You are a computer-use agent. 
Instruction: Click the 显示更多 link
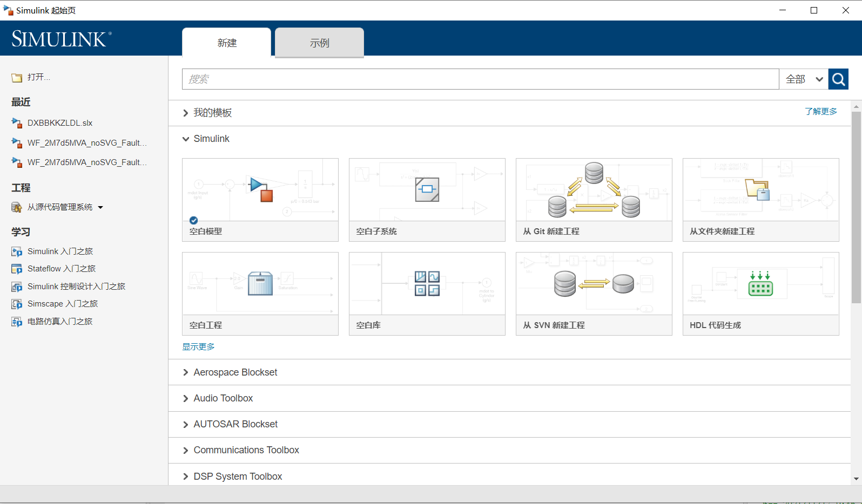[x=198, y=346]
